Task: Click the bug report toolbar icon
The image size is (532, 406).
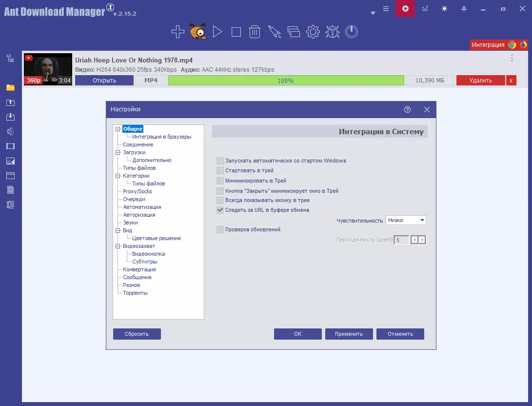Action: click(332, 32)
